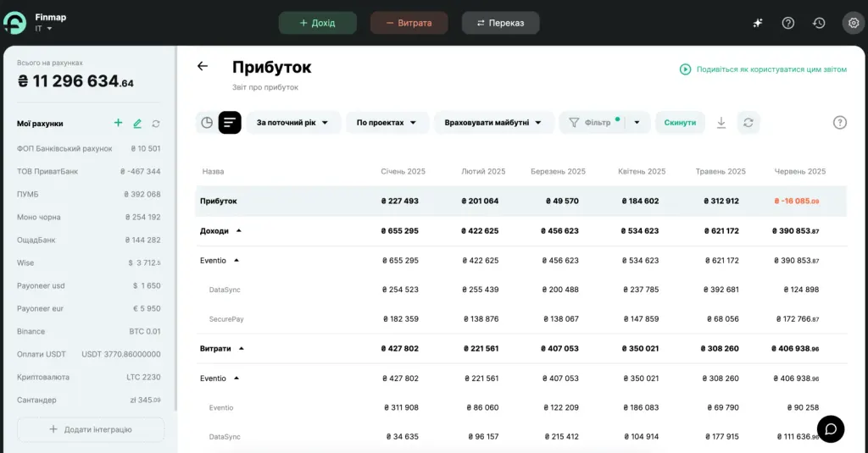Expand the arrow next to Фільтр
Image resolution: width=868 pixels, height=453 pixels.
pos(637,122)
